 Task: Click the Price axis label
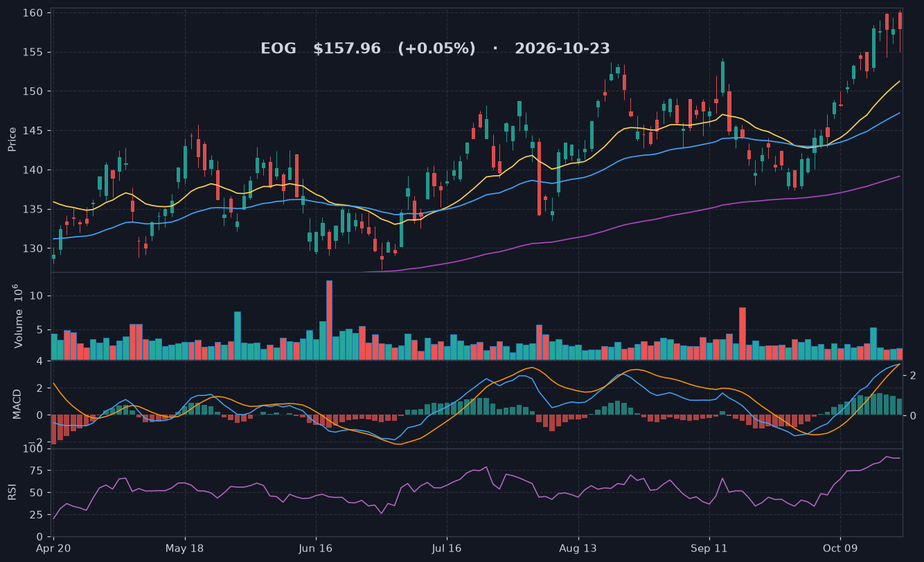12,139
